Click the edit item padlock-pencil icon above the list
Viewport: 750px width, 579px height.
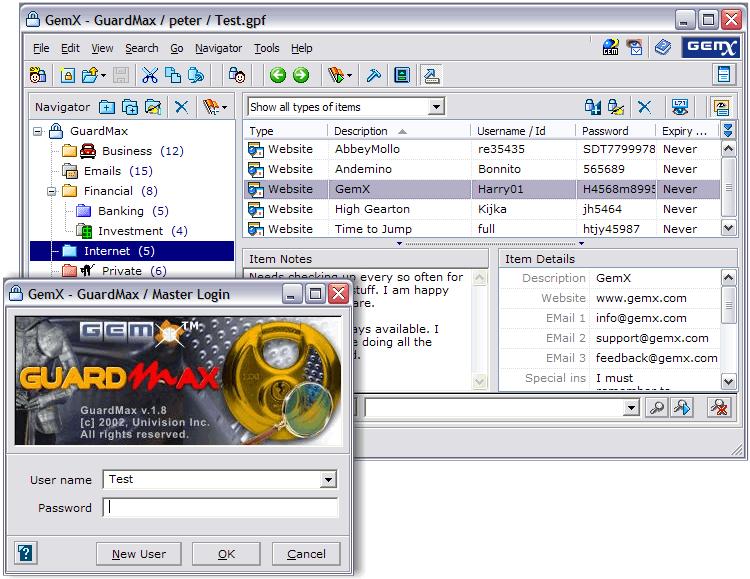[x=616, y=107]
